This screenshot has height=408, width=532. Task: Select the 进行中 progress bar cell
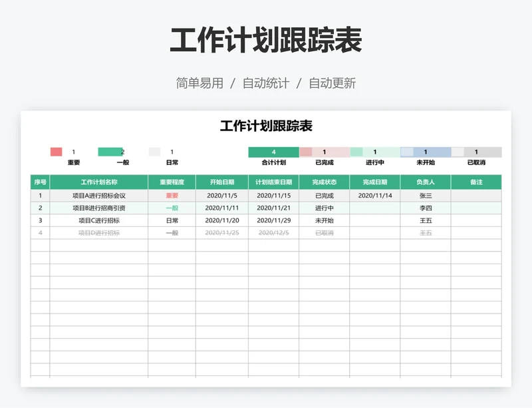375,152
